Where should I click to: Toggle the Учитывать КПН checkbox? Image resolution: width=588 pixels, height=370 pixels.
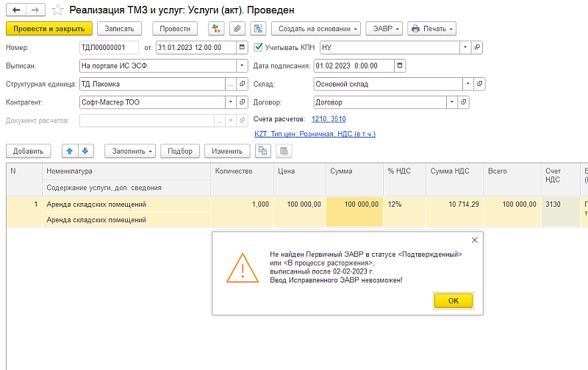(258, 47)
